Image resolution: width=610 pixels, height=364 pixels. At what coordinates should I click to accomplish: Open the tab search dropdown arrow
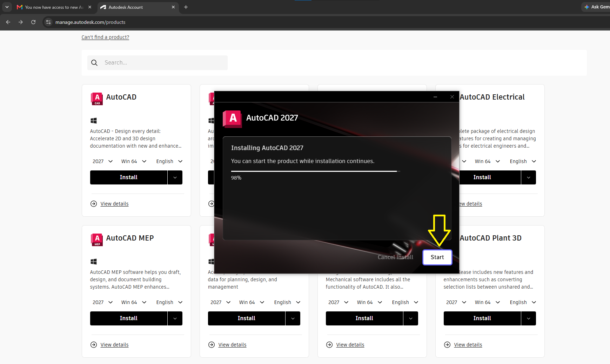pyautogui.click(x=7, y=7)
